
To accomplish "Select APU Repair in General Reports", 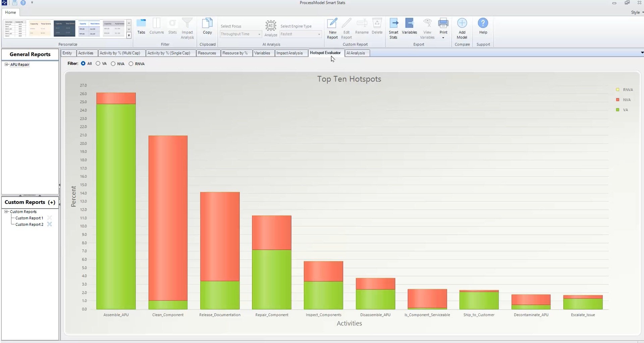I will tap(20, 64).
